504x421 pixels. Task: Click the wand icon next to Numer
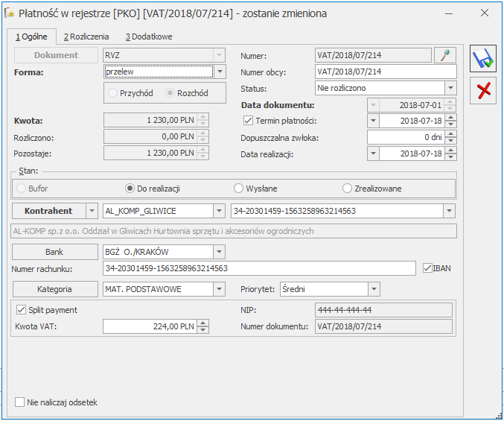tap(444, 55)
